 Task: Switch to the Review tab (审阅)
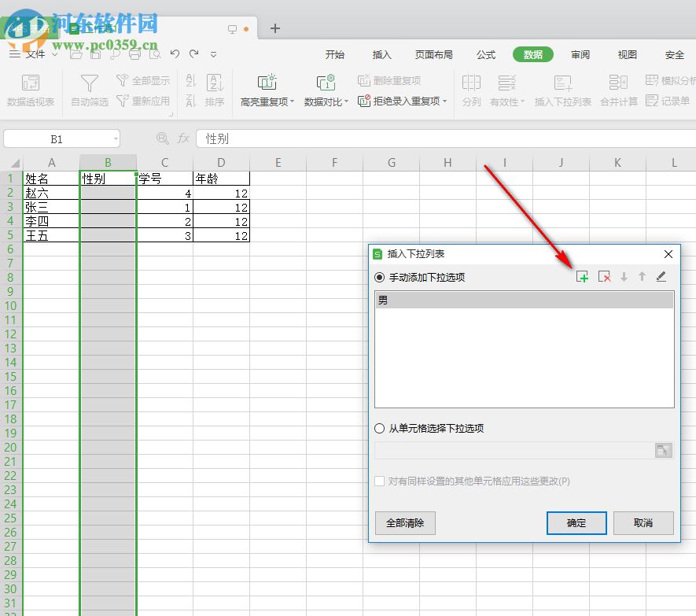(580, 54)
